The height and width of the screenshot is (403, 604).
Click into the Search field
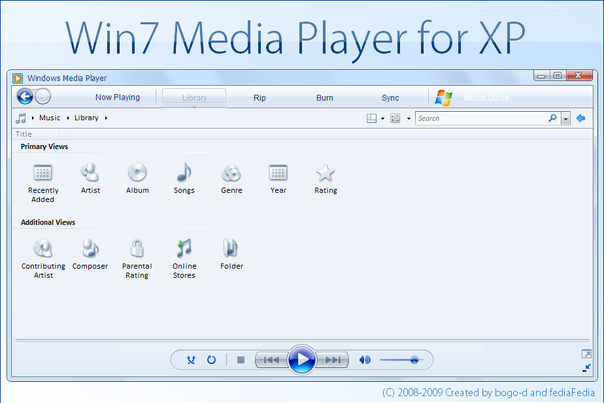coord(482,118)
